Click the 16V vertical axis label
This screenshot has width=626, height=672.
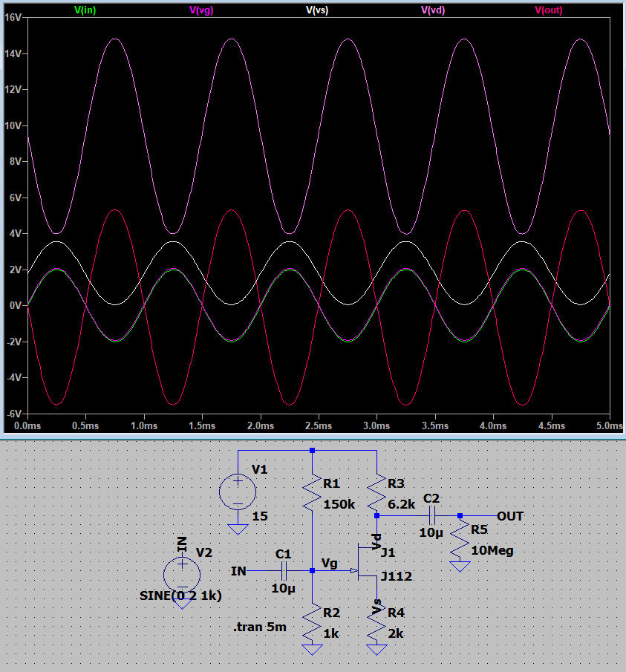coord(12,16)
